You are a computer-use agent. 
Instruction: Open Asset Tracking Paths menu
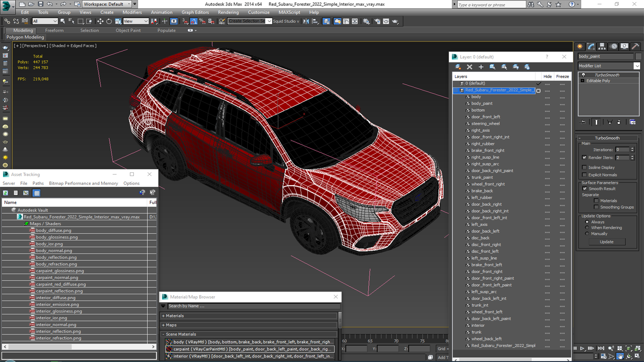pos(38,183)
